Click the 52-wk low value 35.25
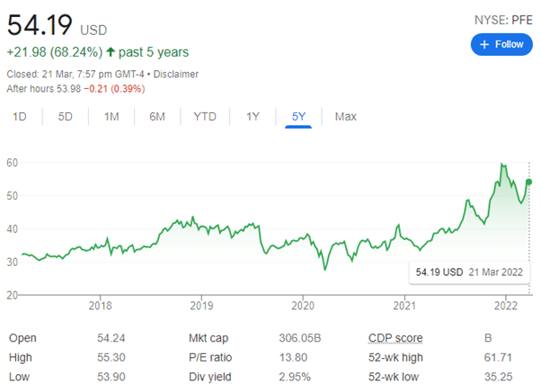This screenshot has width=541, height=392. pyautogui.click(x=498, y=377)
